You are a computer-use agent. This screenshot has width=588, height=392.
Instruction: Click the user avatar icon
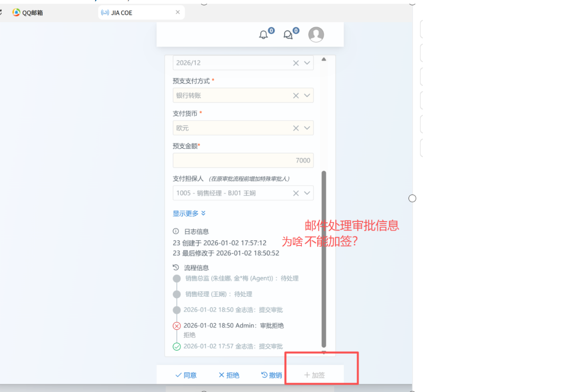coord(316,35)
